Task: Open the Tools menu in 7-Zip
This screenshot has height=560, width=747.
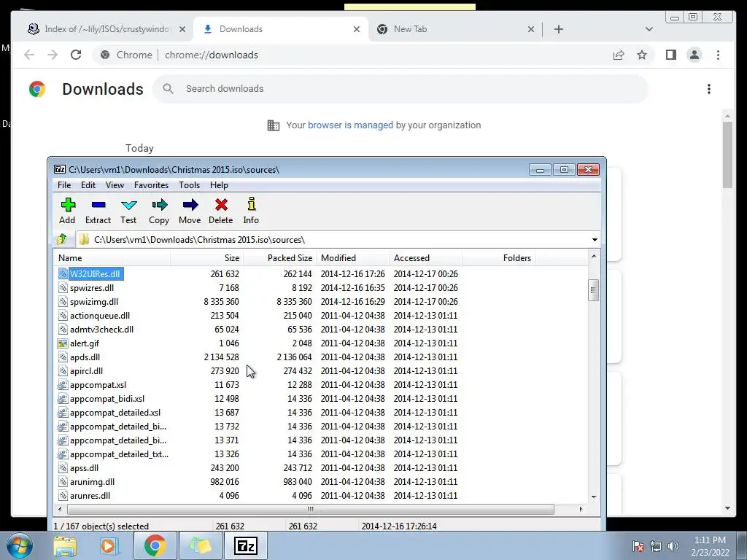Action: [x=189, y=185]
